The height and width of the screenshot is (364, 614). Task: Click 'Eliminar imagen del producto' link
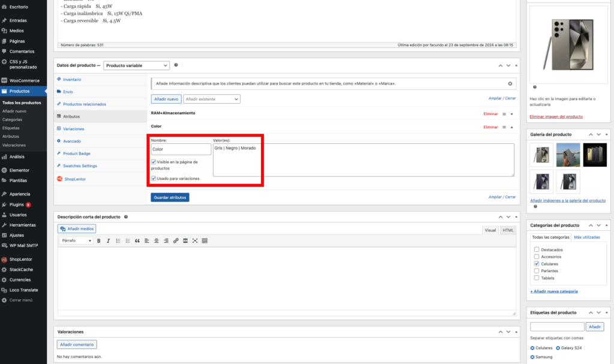(556, 116)
